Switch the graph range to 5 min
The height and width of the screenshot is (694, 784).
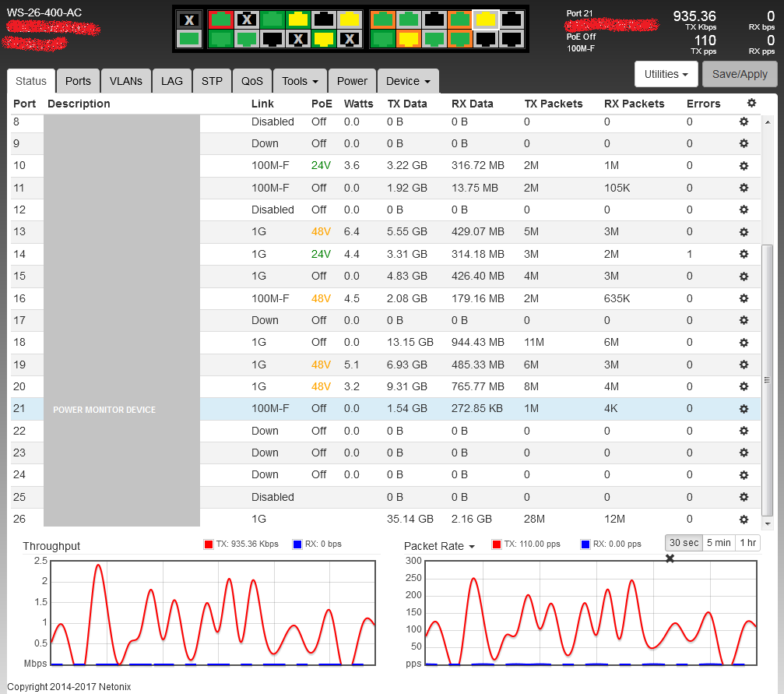point(719,543)
